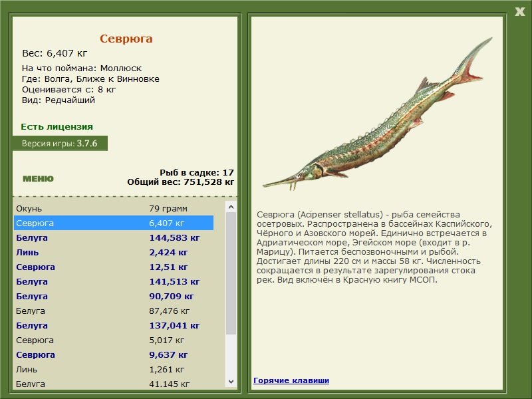This screenshot has width=532, height=399.
Task: Click the Acipenser stellatus description paragraph
Action: click(374, 247)
